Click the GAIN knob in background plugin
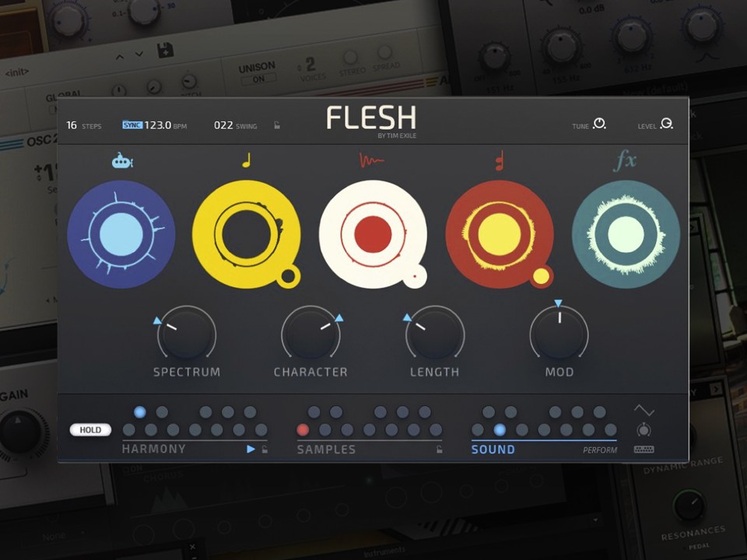The height and width of the screenshot is (560, 747). coord(20,433)
